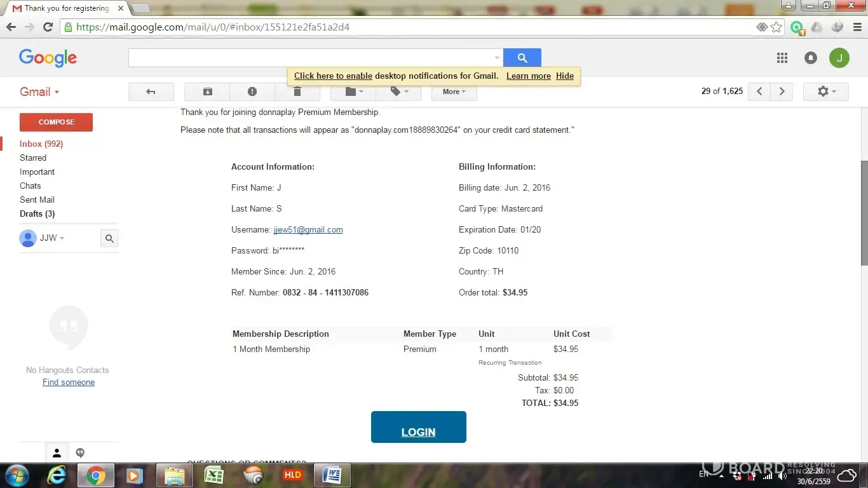Click inside the Gmail search field
Screen dimensions: 868x488
pyautogui.click(x=311, y=58)
